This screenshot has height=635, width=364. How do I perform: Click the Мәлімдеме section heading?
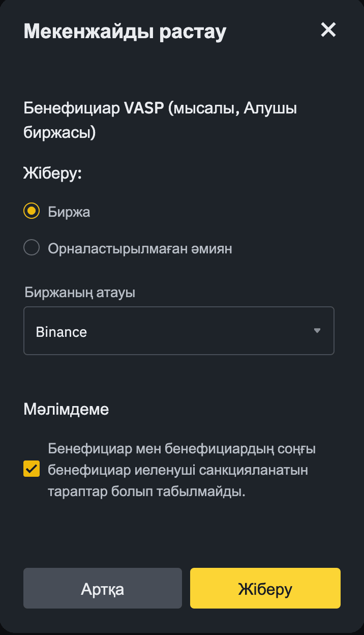click(66, 409)
